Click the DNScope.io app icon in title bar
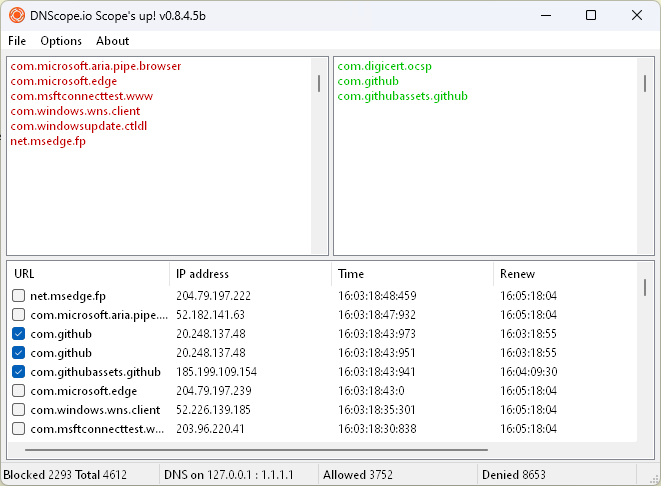 click(17, 16)
